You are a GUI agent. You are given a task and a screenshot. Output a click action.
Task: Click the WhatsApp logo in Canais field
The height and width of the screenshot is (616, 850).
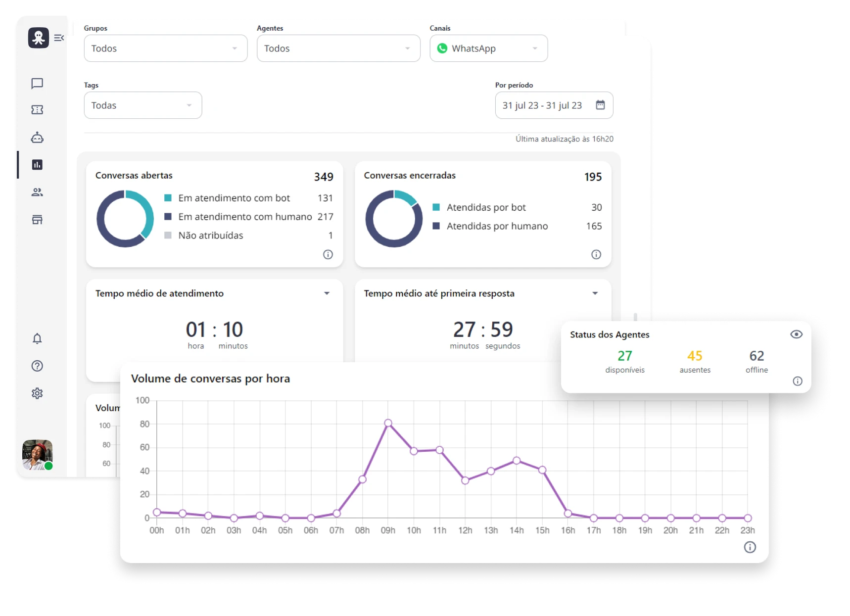[442, 48]
